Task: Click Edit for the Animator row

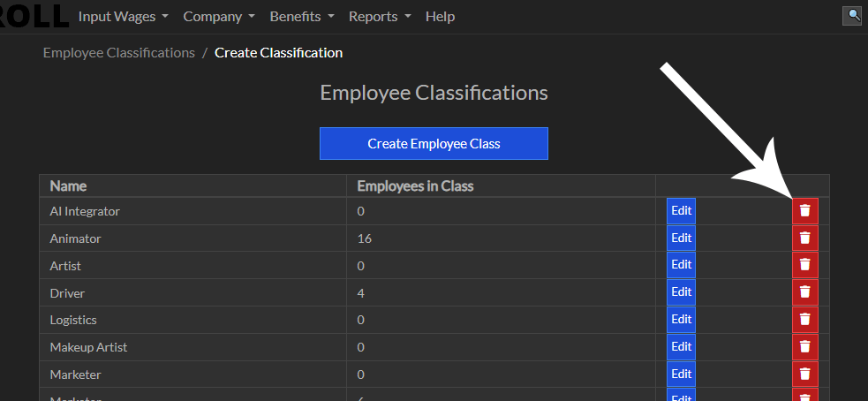Action: tap(681, 238)
